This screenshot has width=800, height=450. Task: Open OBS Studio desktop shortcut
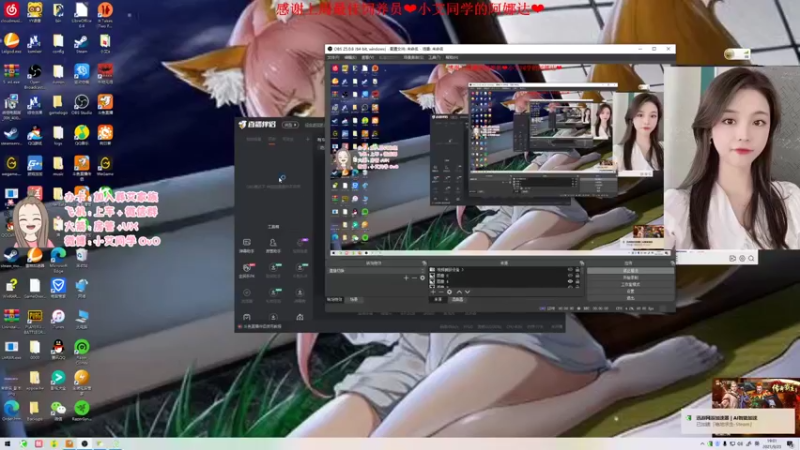coord(81,104)
